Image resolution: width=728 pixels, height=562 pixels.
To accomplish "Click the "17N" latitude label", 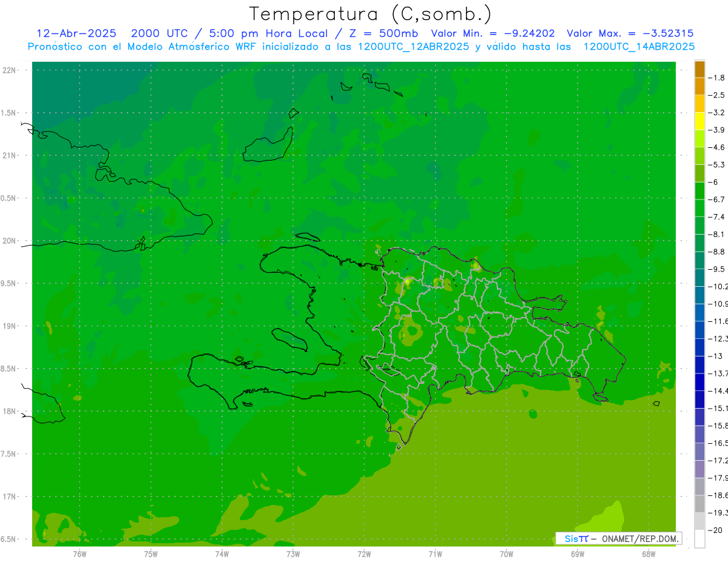I will (x=10, y=497).
